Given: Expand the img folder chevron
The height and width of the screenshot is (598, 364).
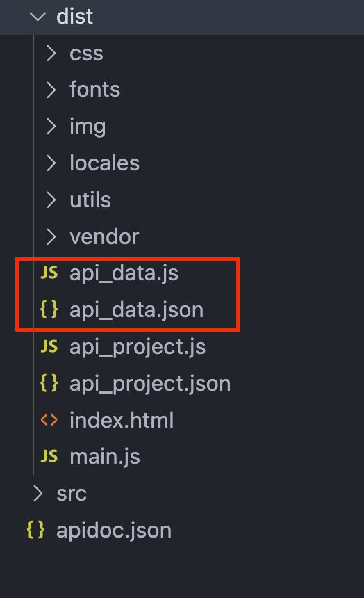Looking at the screenshot, I should [51, 127].
